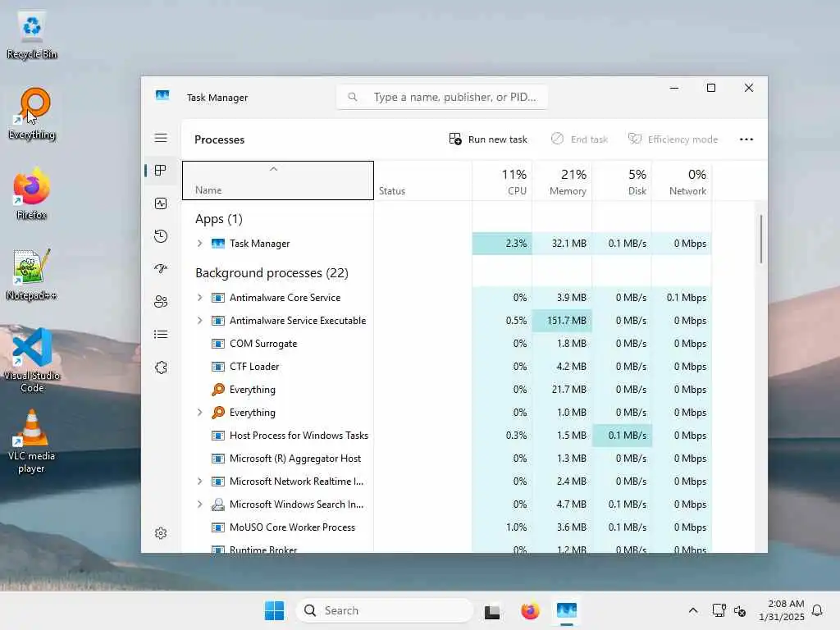This screenshot has width=840, height=630.
Task: Click the three-dot more options button
Action: (x=746, y=139)
